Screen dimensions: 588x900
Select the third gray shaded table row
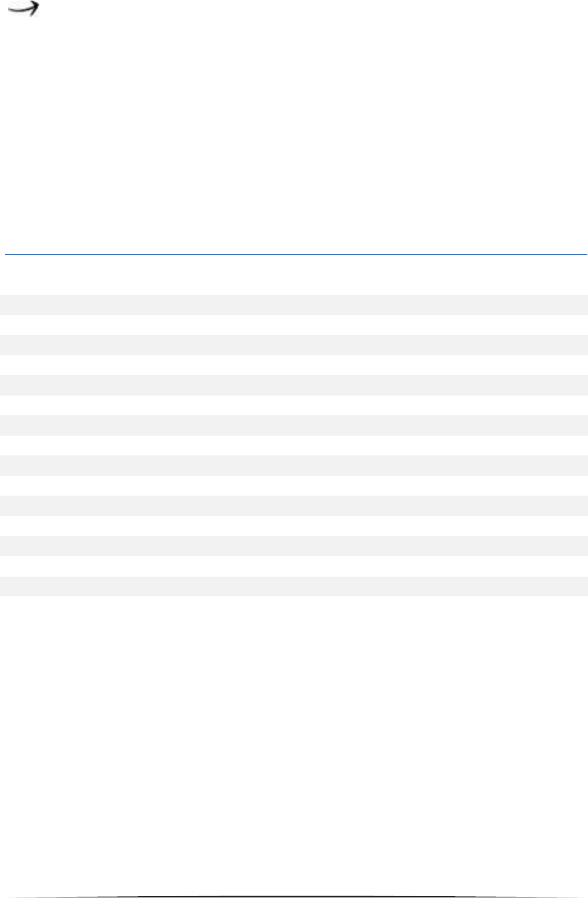[x=294, y=385]
